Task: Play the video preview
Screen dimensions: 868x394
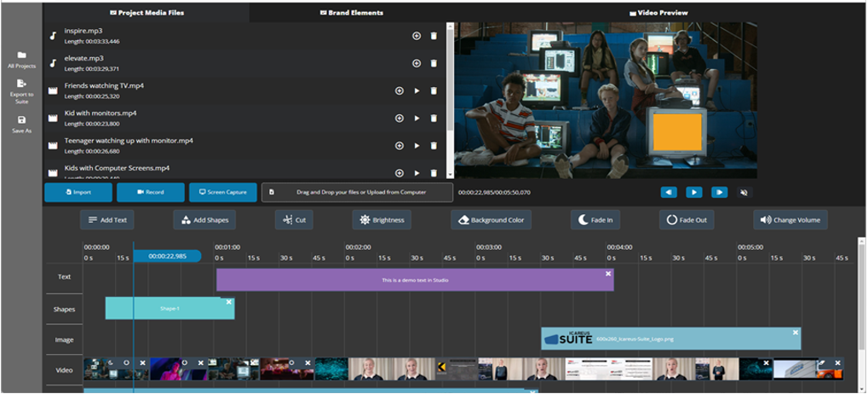Action: pos(694,192)
